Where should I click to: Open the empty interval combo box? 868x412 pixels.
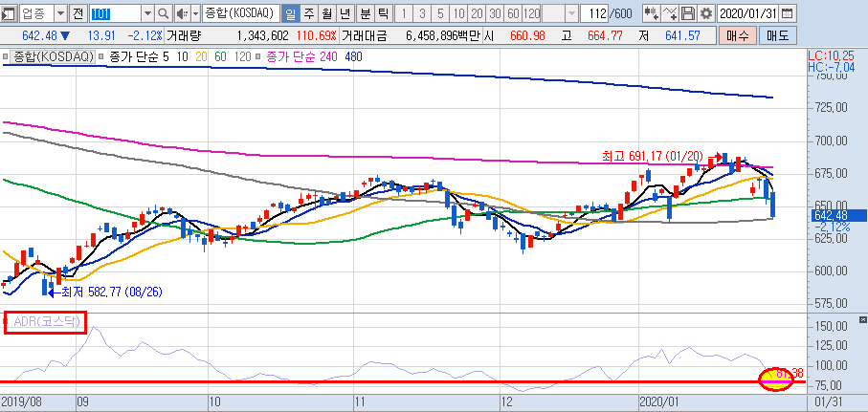point(559,12)
